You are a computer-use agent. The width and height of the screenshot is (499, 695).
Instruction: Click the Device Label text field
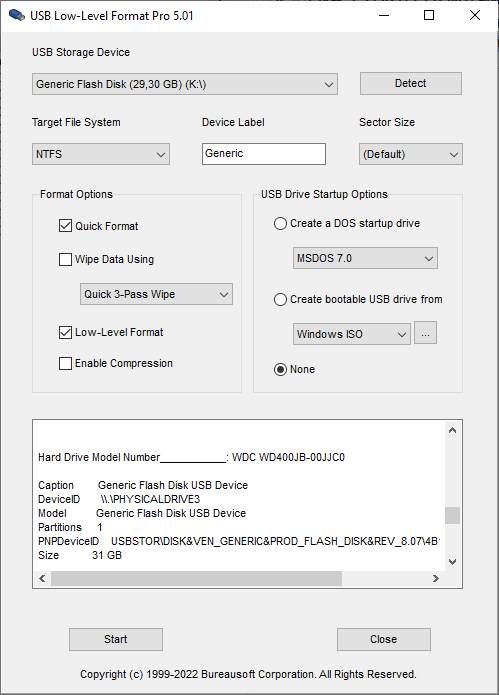click(x=264, y=154)
